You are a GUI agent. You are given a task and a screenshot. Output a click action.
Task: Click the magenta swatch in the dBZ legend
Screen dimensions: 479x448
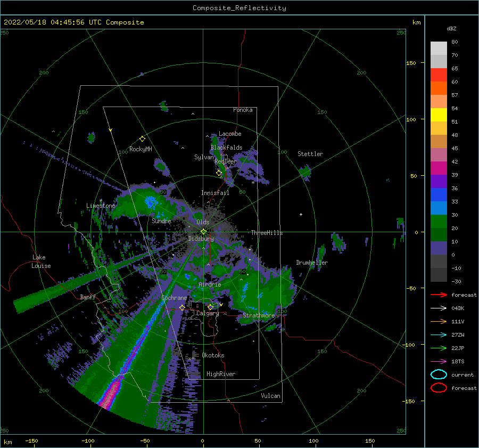click(439, 168)
